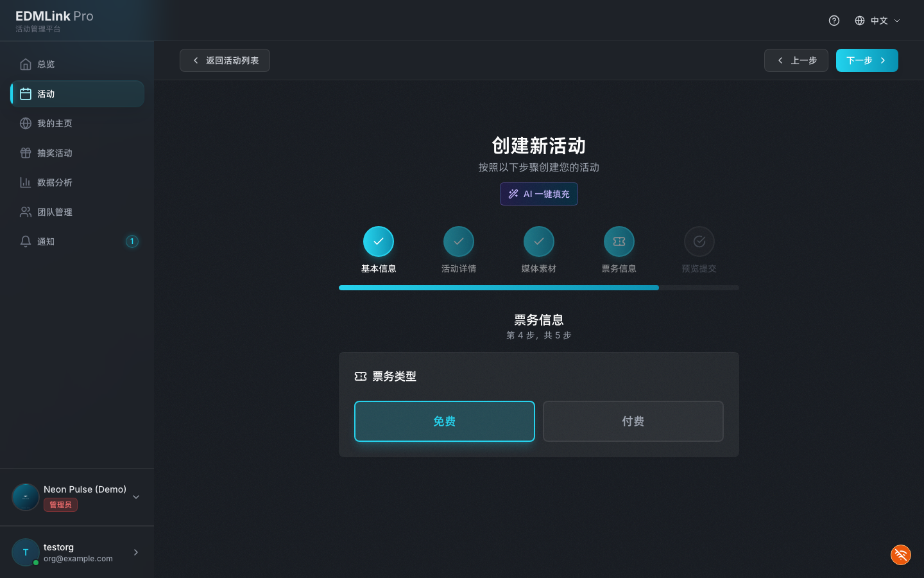
Task: Open 通知 notifications
Action: coord(77,241)
